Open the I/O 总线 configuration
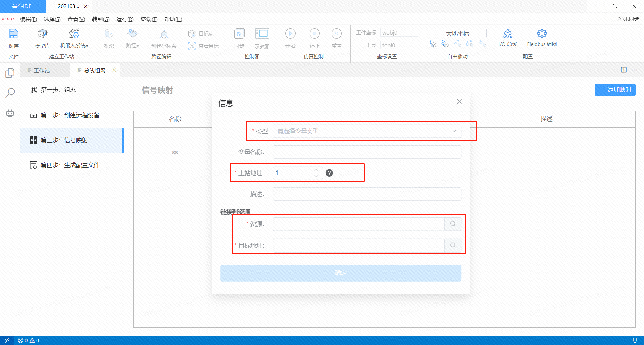Viewport: 644px width, 345px height. [x=507, y=34]
